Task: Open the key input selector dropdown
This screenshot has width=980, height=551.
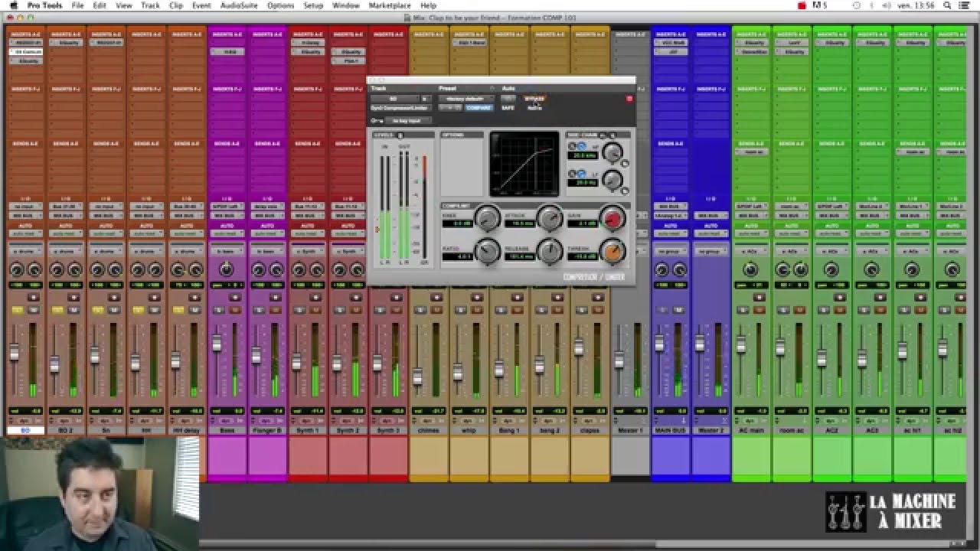Action: click(408, 121)
